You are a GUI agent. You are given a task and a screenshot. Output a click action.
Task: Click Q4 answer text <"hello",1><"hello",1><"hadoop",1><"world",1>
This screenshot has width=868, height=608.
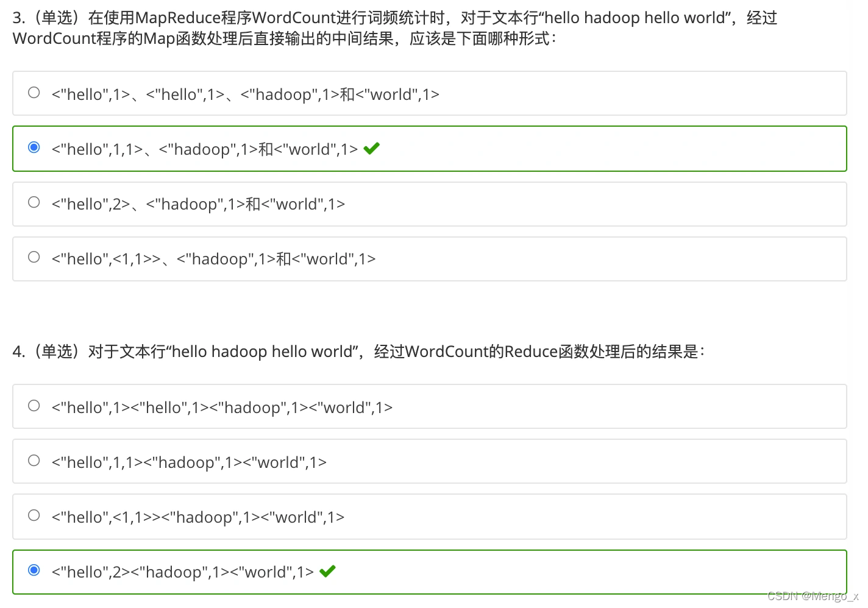click(222, 408)
